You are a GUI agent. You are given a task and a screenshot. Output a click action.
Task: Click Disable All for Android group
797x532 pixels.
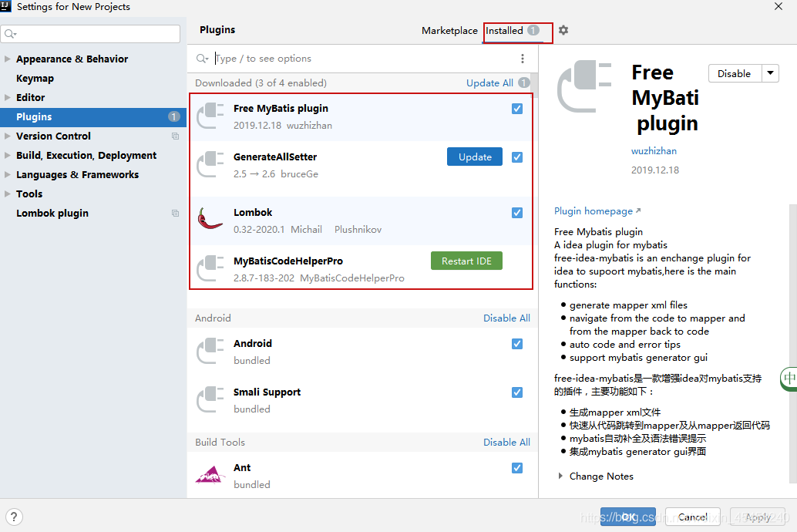pos(506,318)
